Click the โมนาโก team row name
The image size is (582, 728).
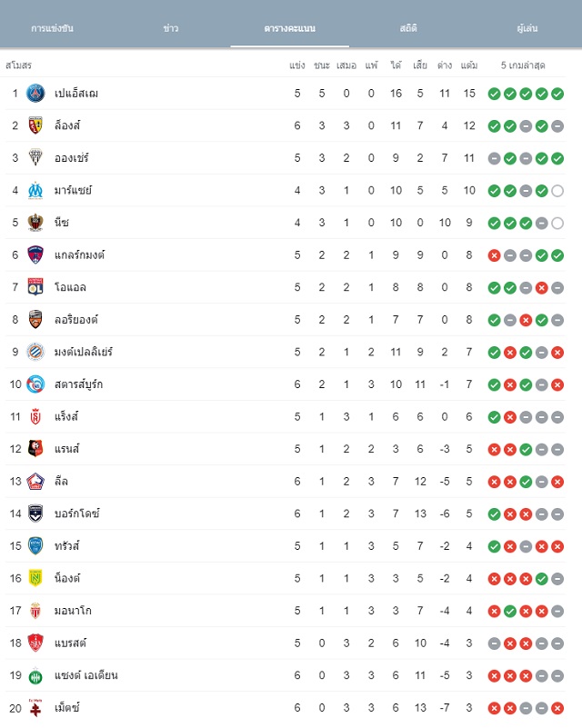[x=73, y=611]
